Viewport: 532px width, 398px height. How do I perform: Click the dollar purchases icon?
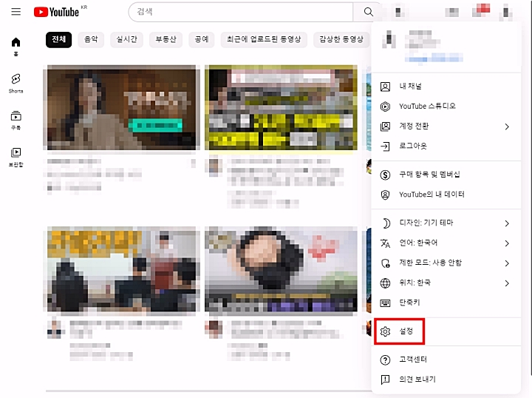(385, 175)
